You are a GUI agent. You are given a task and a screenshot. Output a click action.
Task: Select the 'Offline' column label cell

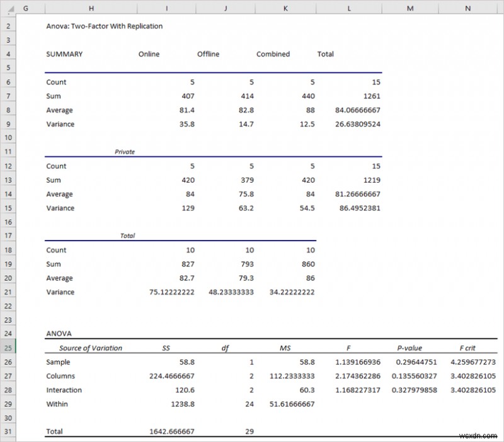pos(209,54)
